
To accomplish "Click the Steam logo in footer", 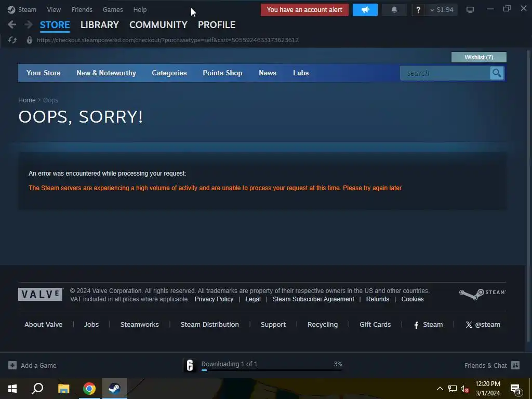I will pos(482,294).
